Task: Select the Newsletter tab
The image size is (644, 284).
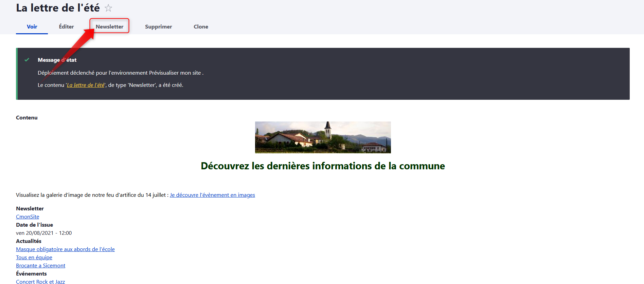Action: pos(109,26)
